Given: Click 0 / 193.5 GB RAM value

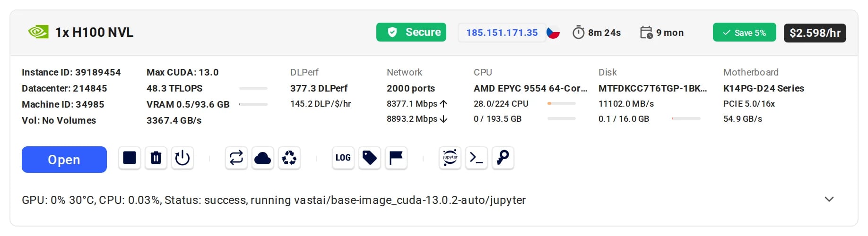Looking at the screenshot, I should click(x=497, y=118).
